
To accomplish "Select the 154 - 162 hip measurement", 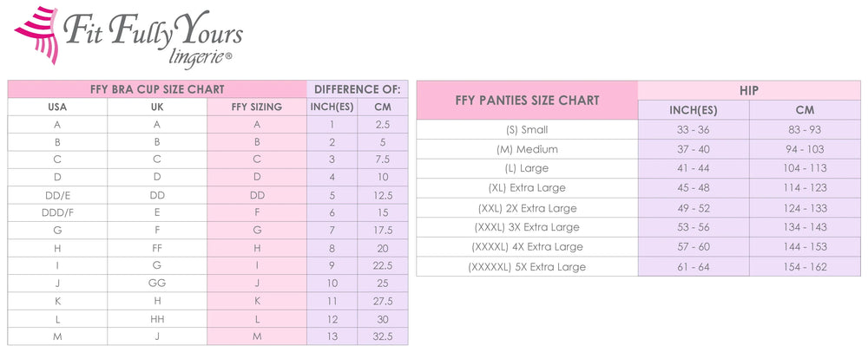I will tap(805, 267).
